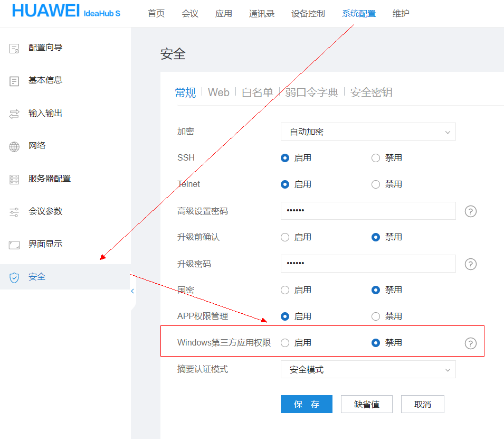Open the 维护 top menu
Screen dimensions: 504x439
[x=401, y=14]
